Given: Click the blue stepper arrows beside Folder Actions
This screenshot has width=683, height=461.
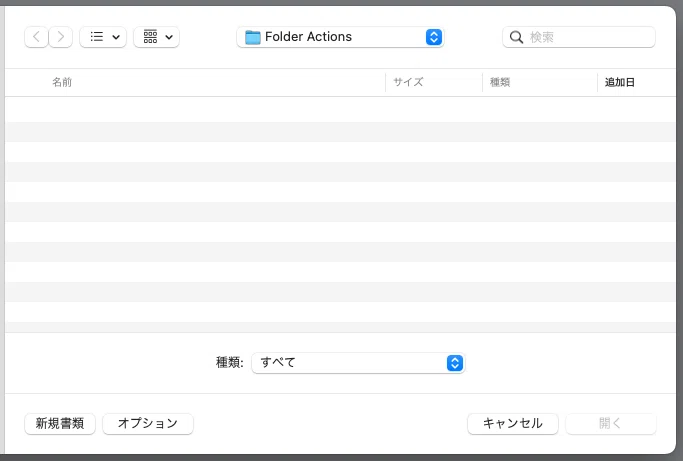Looking at the screenshot, I should (434, 37).
